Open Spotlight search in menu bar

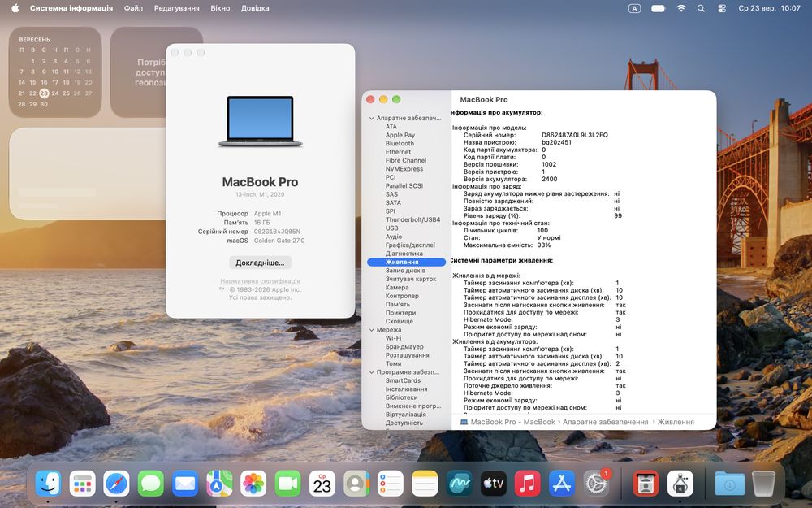pyautogui.click(x=701, y=8)
